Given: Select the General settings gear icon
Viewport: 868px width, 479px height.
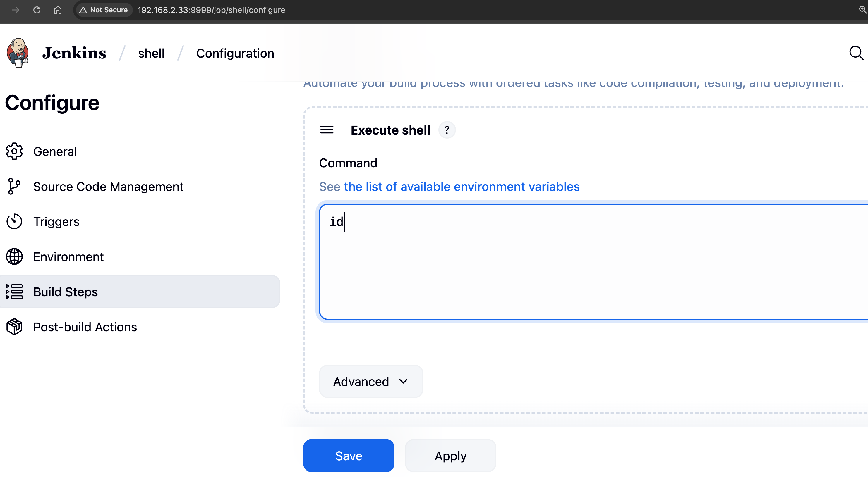Looking at the screenshot, I should pos(14,151).
